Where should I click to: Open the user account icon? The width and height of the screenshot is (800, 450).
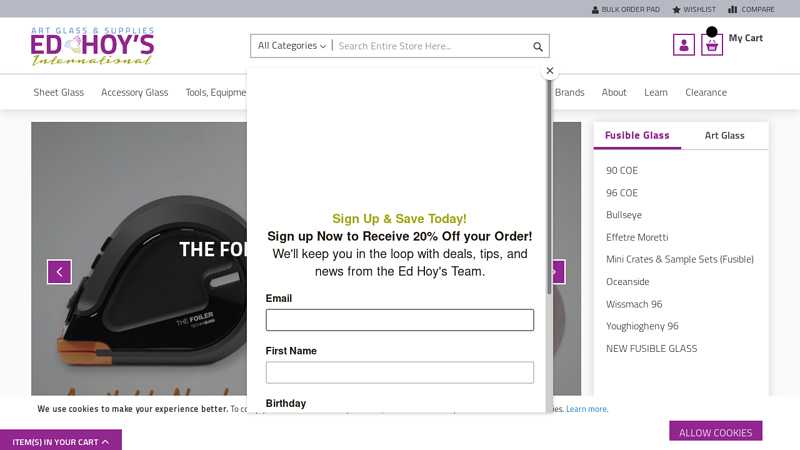click(684, 45)
